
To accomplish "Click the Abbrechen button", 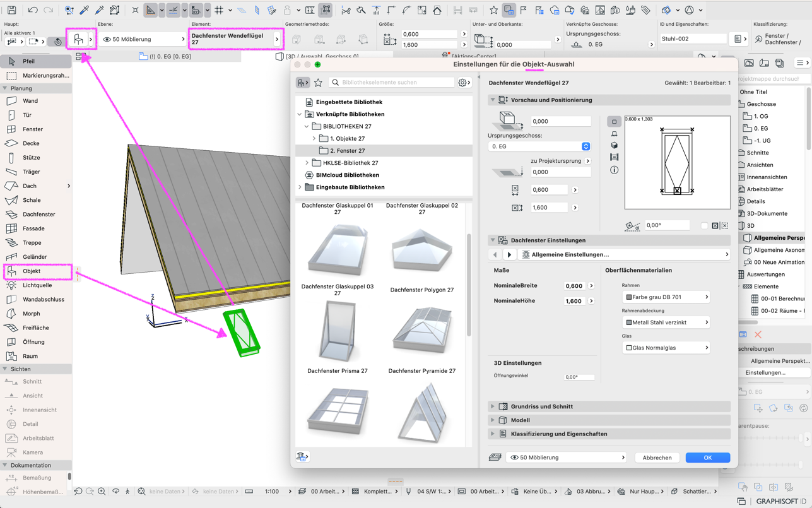I will (x=657, y=458).
